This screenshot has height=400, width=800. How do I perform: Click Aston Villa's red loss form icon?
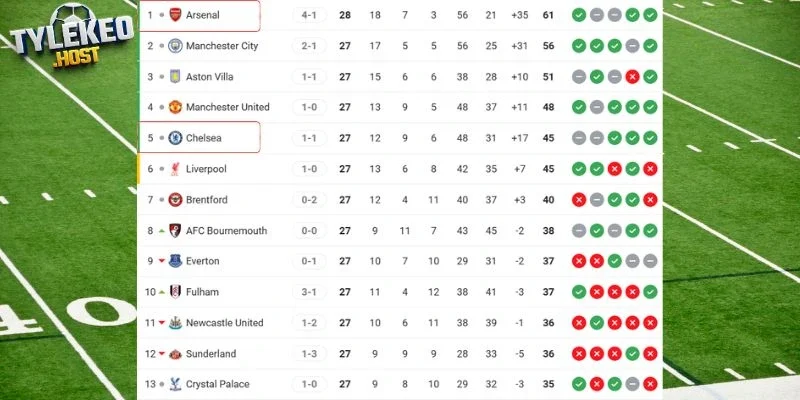point(632,77)
